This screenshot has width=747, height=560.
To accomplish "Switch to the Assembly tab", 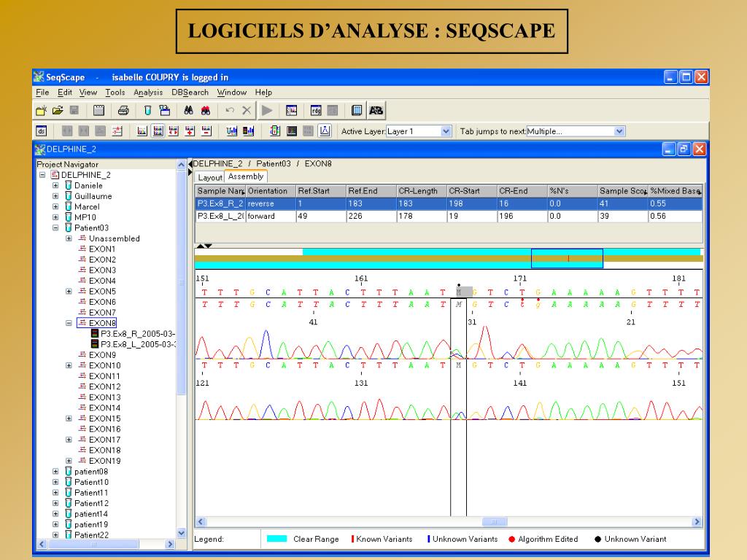I will click(245, 176).
